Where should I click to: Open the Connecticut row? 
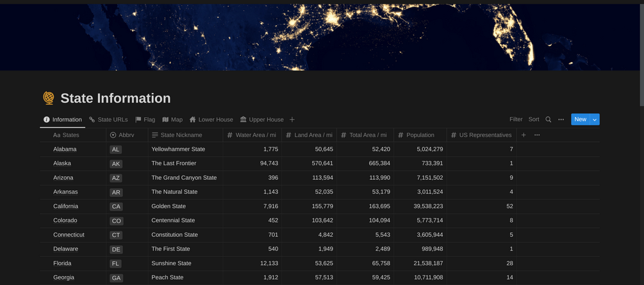(x=69, y=235)
